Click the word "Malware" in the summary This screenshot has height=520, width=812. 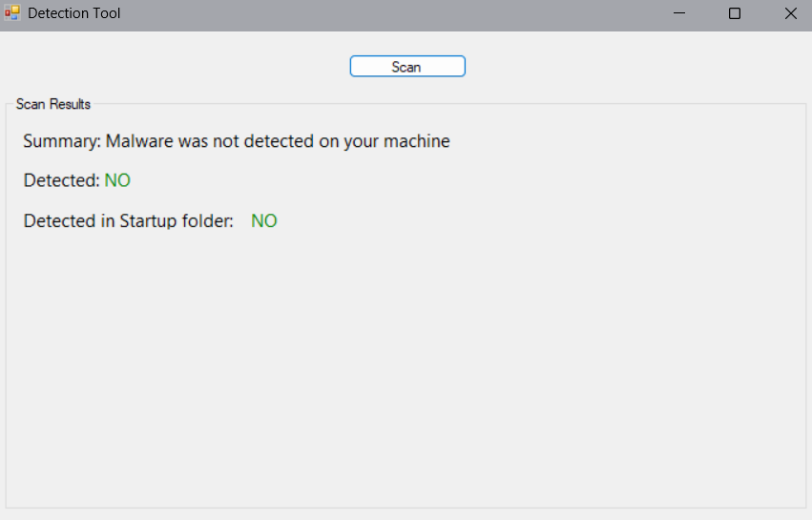[139, 141]
